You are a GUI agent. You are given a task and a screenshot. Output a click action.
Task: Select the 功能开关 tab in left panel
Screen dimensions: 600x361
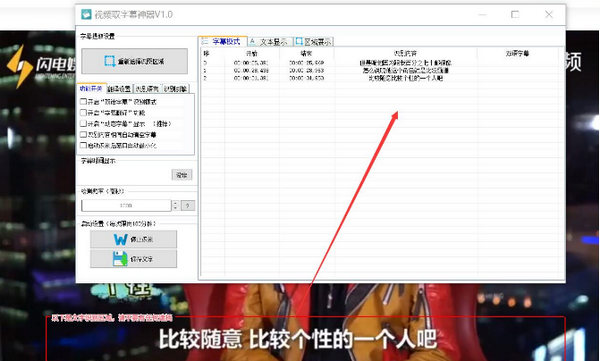pos(91,88)
